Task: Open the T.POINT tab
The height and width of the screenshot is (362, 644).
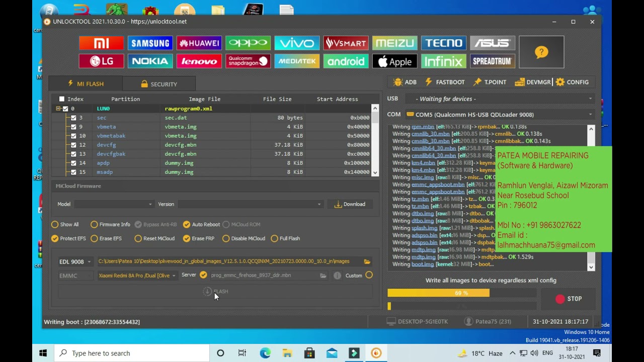Action: [x=490, y=82]
